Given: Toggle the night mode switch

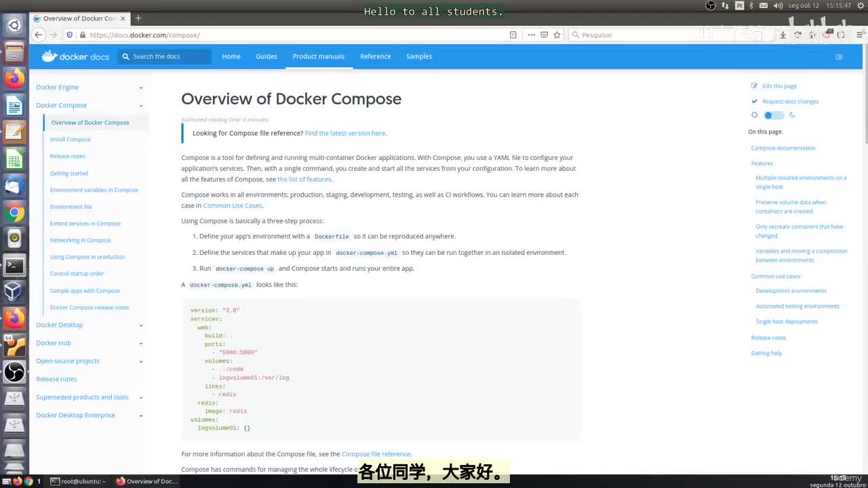Looking at the screenshot, I should point(773,115).
